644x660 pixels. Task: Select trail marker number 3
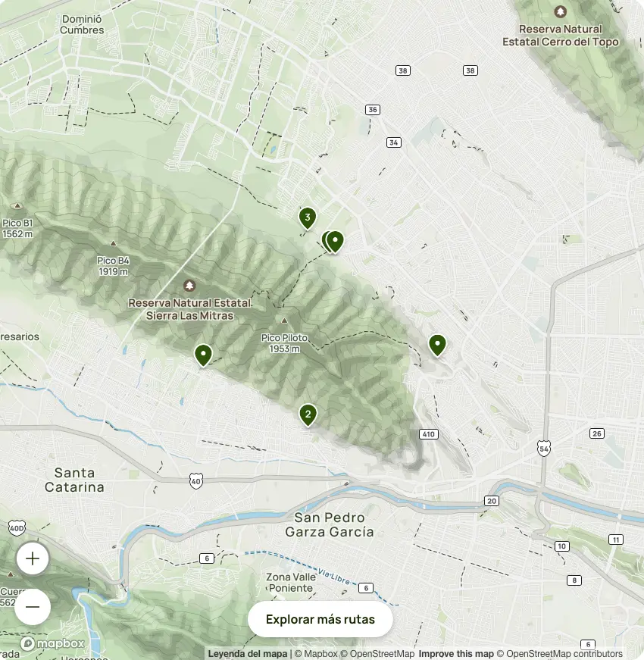(x=307, y=218)
